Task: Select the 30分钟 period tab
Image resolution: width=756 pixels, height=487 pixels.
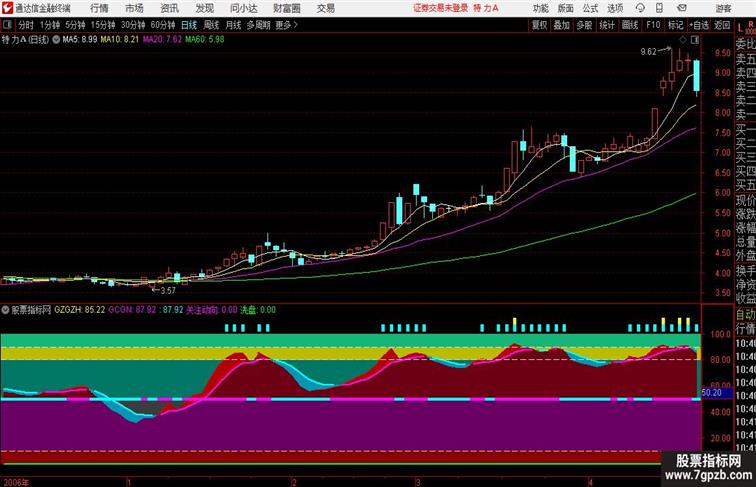Action: [133, 25]
